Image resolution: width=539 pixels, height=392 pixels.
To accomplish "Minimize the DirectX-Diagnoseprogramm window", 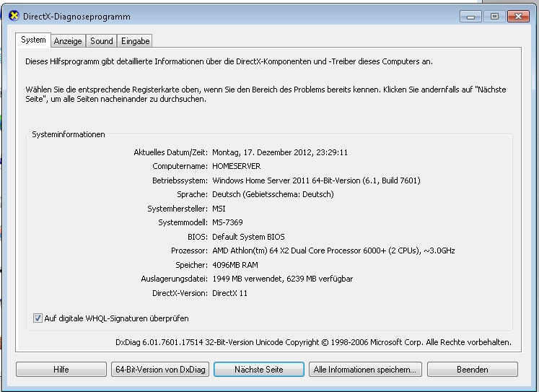I will coord(471,16).
